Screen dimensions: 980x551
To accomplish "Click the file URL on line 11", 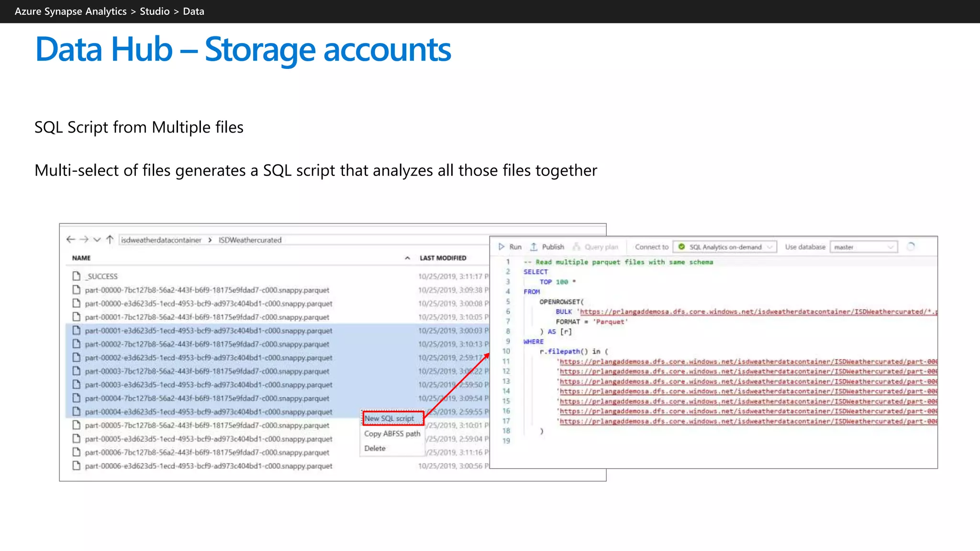I will click(x=748, y=362).
